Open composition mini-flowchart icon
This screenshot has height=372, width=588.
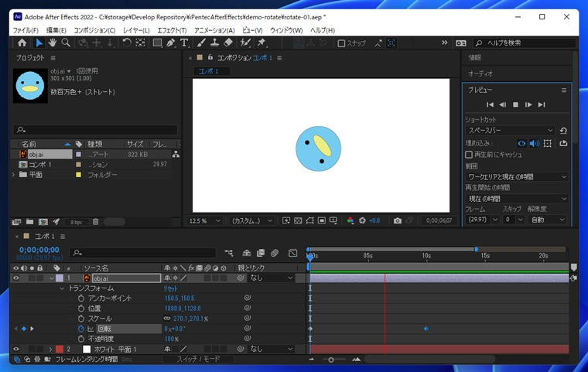(x=228, y=253)
